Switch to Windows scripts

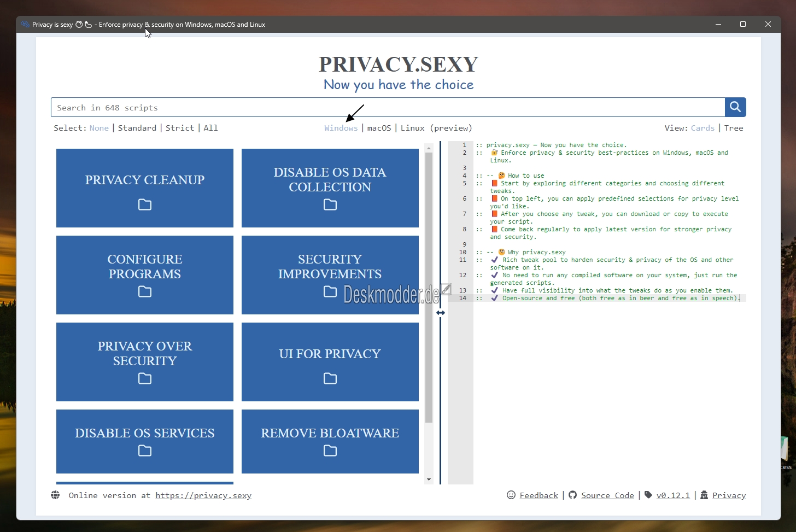pyautogui.click(x=341, y=128)
